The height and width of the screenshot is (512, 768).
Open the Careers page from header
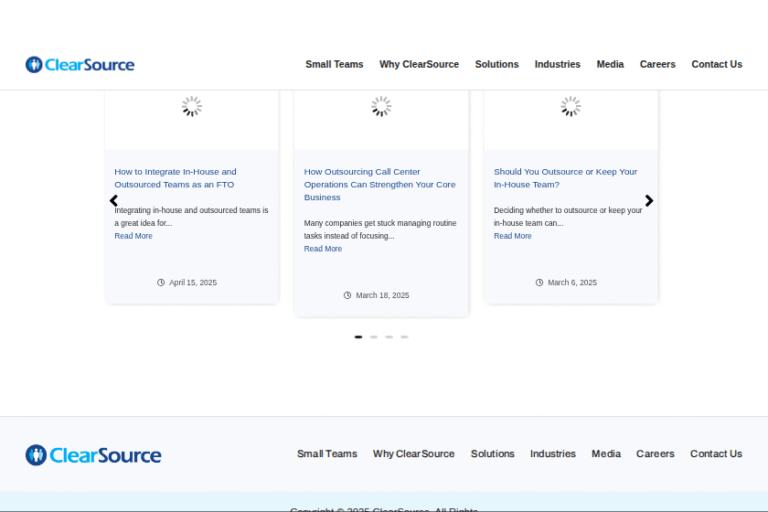click(657, 64)
